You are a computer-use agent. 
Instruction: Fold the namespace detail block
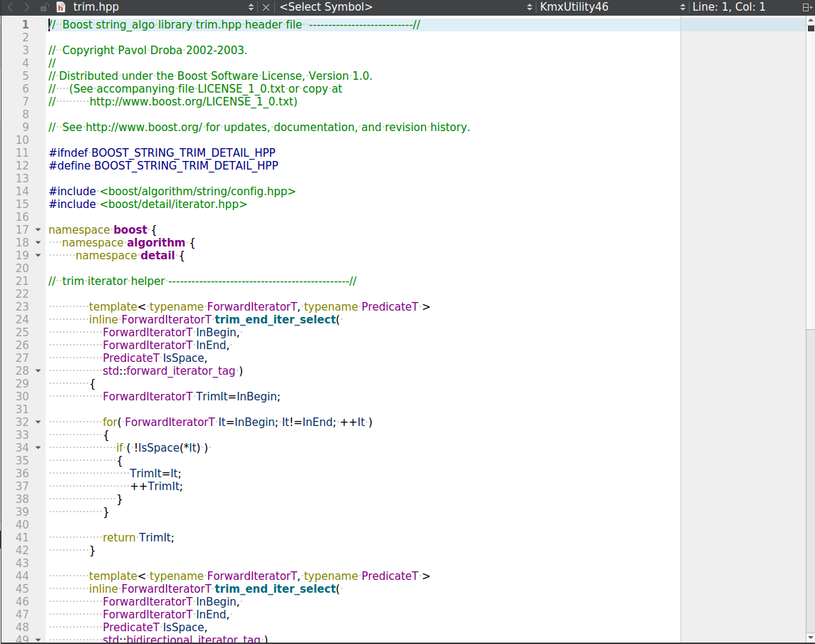point(38,256)
